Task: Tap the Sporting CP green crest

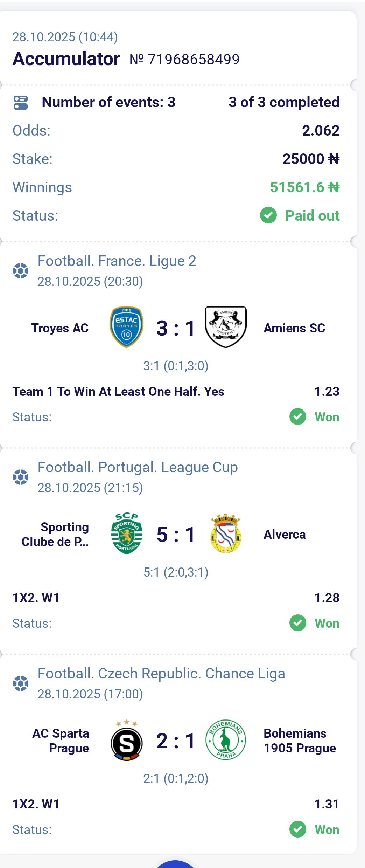Action: 126,533
